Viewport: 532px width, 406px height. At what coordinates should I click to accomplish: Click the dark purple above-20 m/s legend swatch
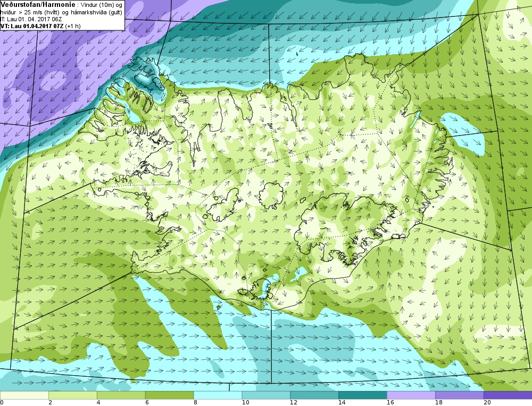508,395
